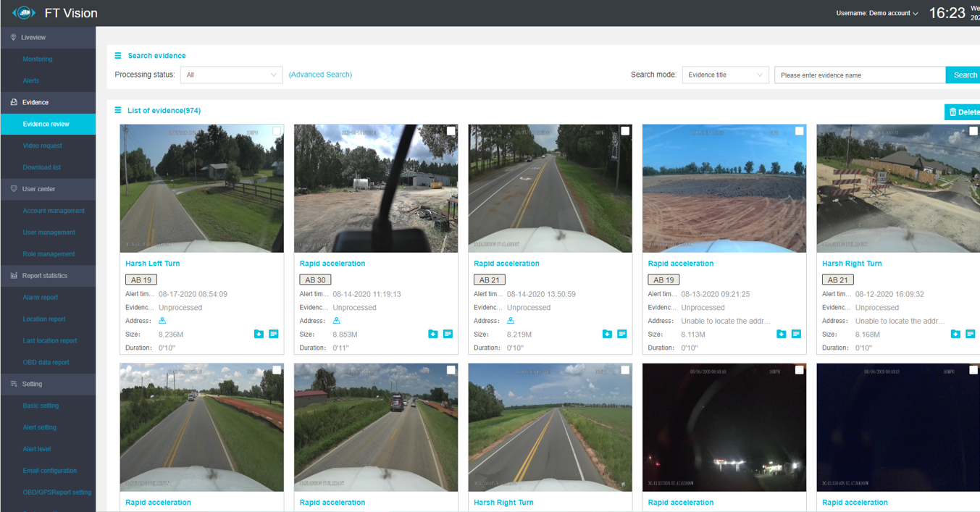Image resolution: width=980 pixels, height=512 pixels.
Task: Open details icon on AB 30 evidence card
Action: point(448,334)
